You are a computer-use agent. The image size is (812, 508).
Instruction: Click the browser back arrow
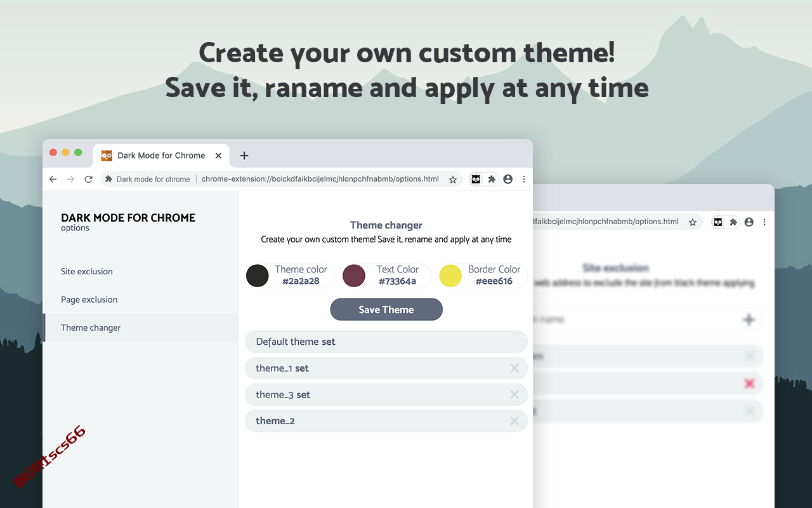(x=53, y=179)
